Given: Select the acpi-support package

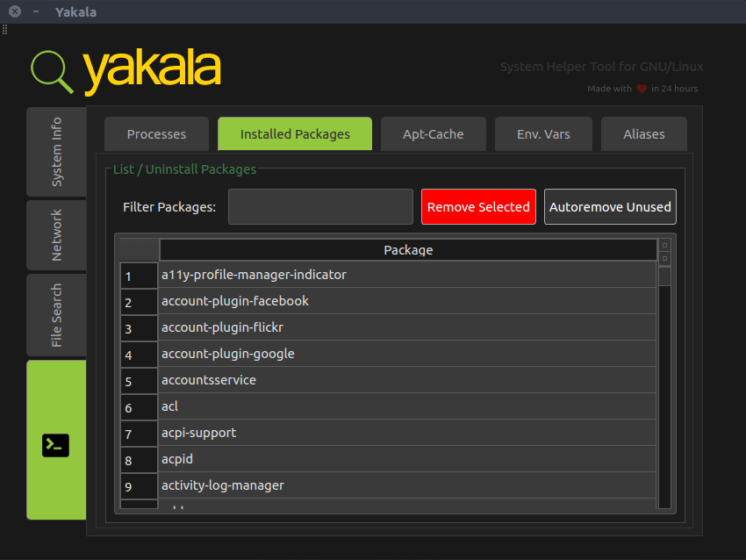Looking at the screenshot, I should coord(407,433).
